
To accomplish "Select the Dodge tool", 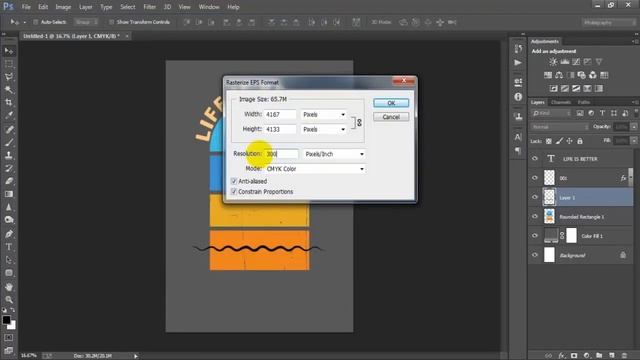I will pyautogui.click(x=9, y=220).
